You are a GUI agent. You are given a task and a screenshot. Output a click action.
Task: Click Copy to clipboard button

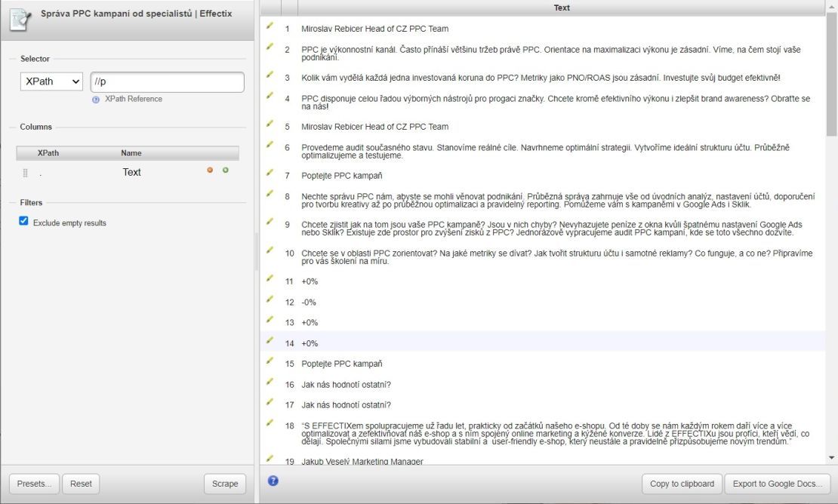[x=682, y=484]
